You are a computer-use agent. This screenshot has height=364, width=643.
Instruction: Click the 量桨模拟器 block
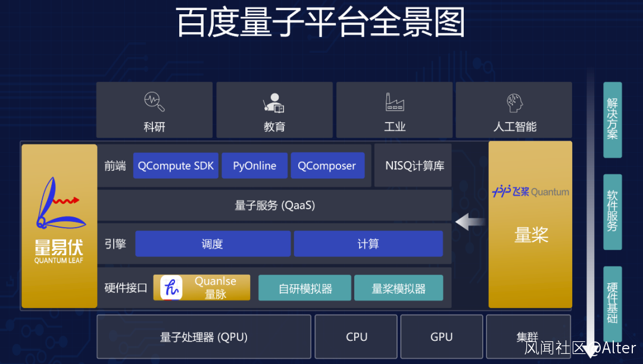coord(398,288)
